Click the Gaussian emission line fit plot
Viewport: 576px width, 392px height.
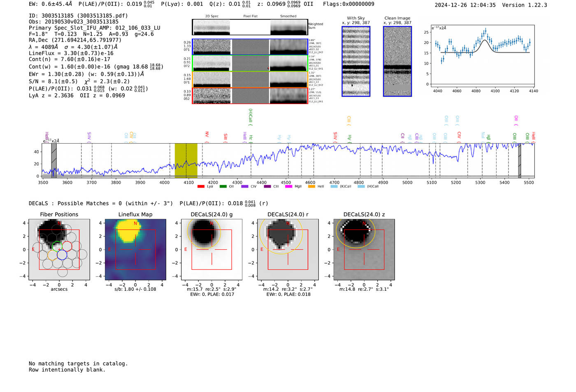482,56
